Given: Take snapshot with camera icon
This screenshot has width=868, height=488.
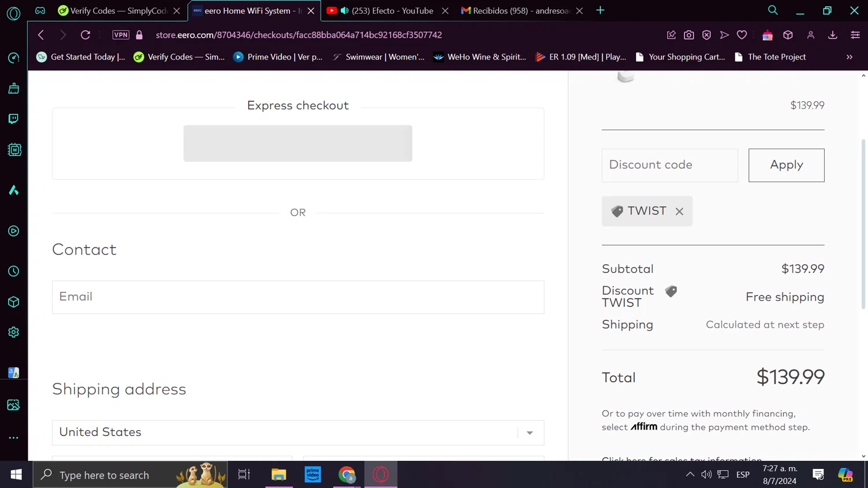Looking at the screenshot, I should (689, 35).
